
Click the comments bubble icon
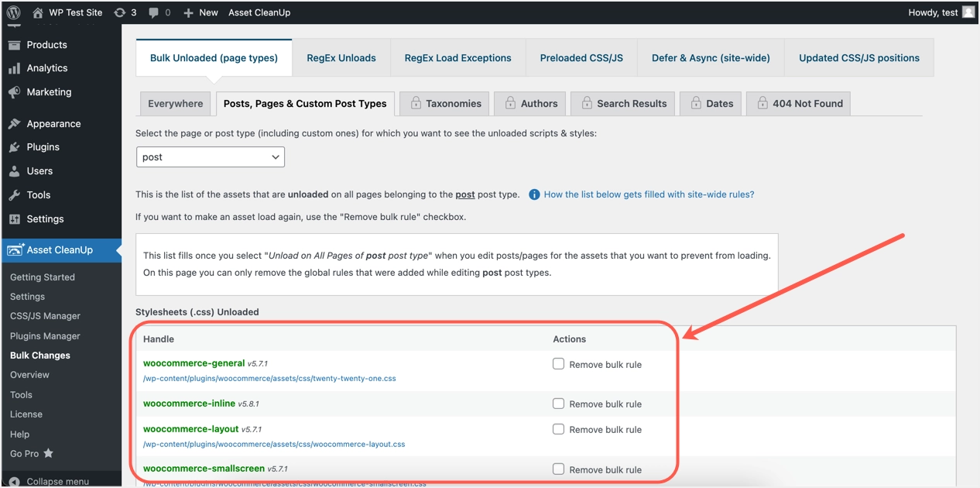pos(154,12)
